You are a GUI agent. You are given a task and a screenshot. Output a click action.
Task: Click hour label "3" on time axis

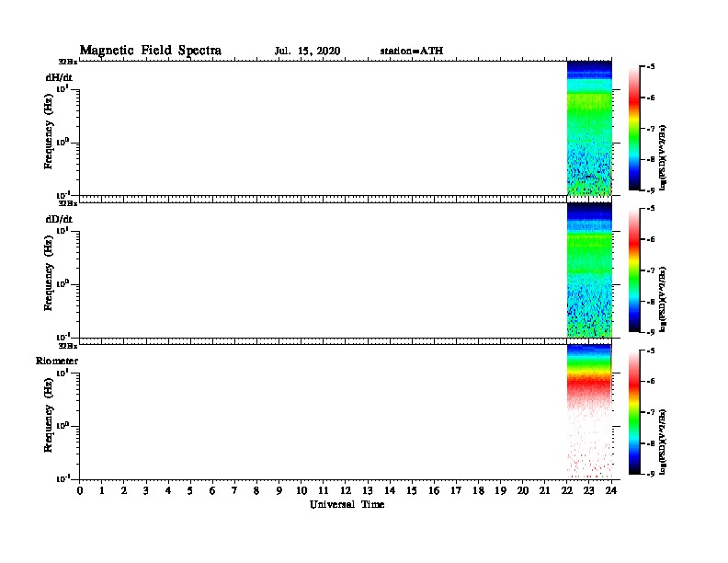click(x=146, y=490)
